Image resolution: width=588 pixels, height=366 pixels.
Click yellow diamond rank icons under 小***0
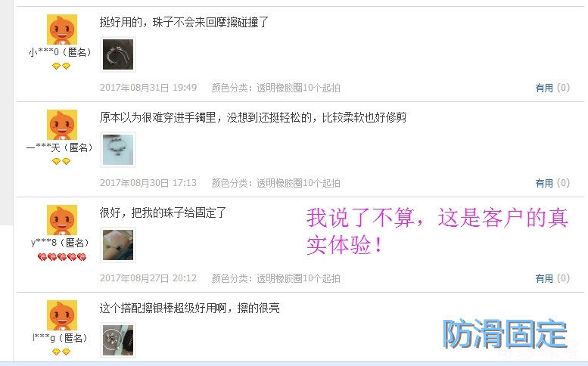coord(61,67)
